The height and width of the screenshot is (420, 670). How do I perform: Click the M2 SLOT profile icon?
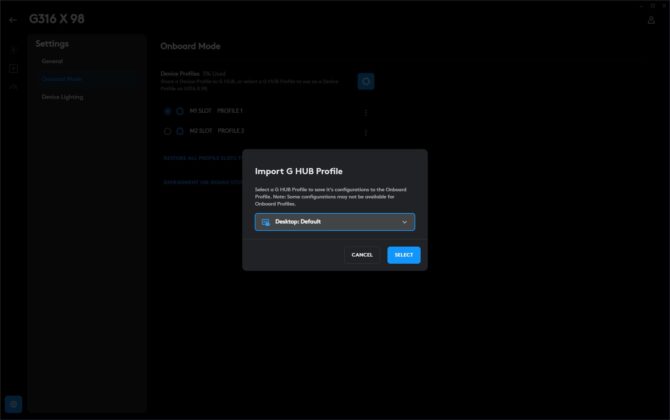tap(180, 131)
